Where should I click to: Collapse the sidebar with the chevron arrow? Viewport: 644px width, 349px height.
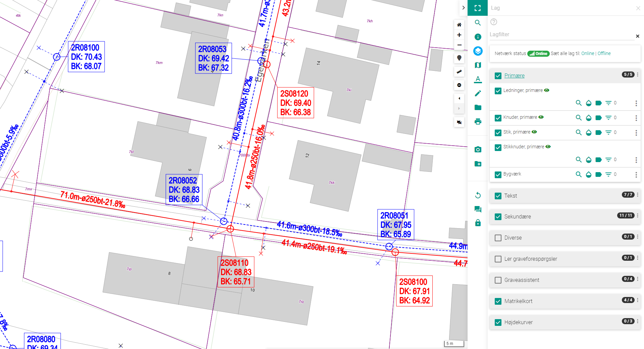pyautogui.click(x=463, y=7)
